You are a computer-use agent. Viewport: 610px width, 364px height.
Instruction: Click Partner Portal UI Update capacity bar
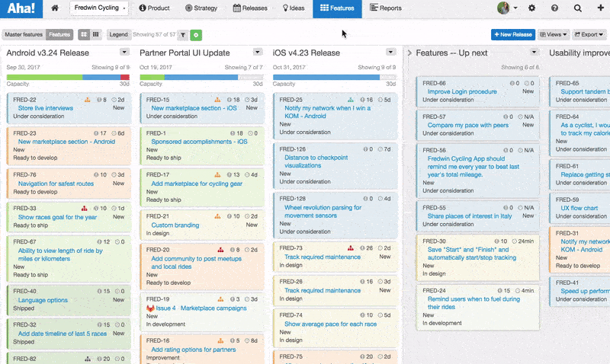point(201,78)
